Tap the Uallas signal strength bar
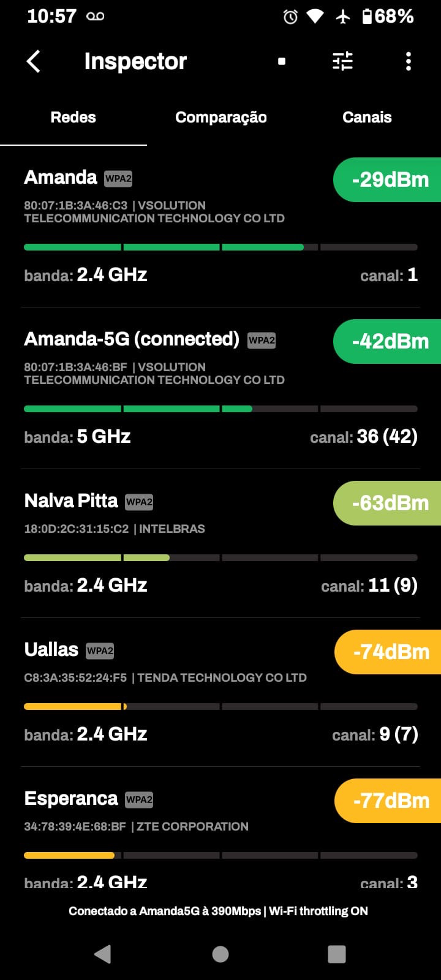The image size is (441, 980). [221, 707]
